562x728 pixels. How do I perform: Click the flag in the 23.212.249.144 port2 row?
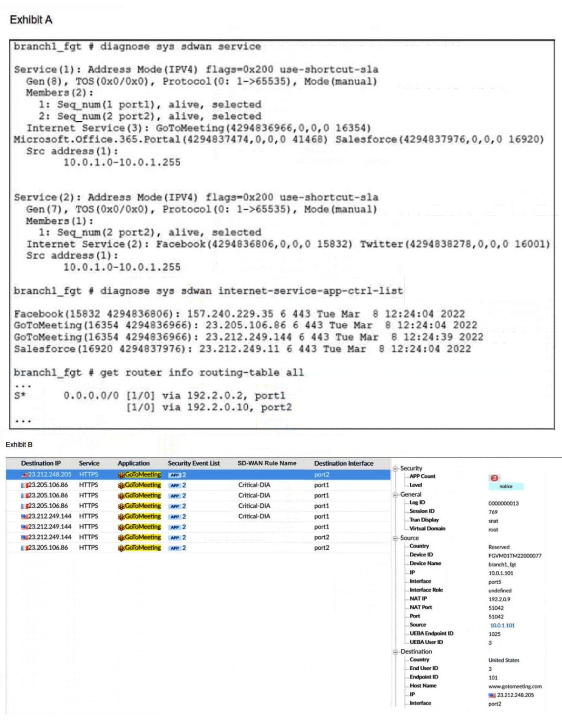click(24, 537)
